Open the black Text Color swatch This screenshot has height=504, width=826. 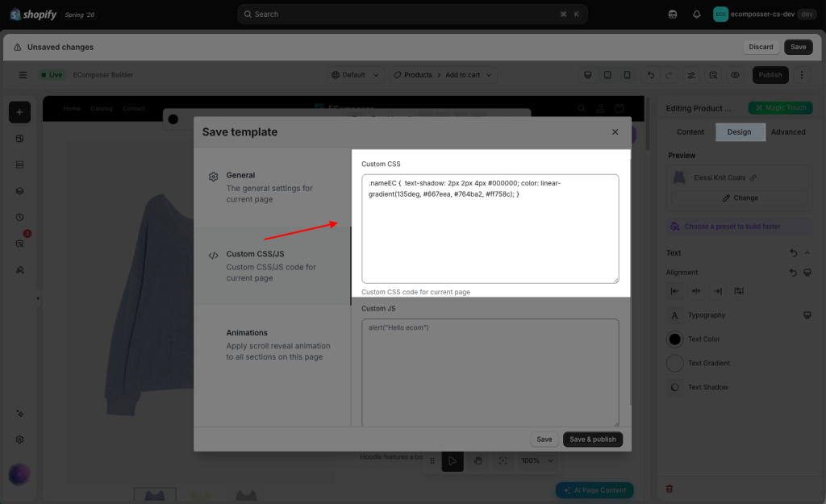pyautogui.click(x=675, y=339)
